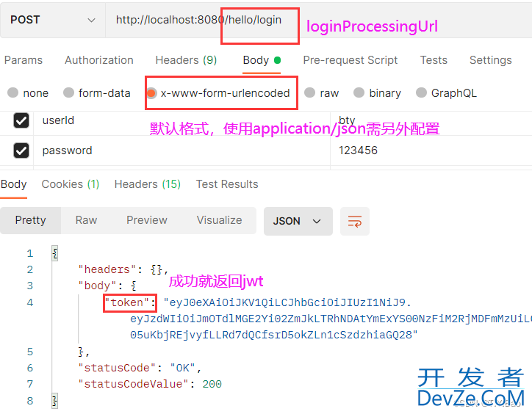This screenshot has height=414, width=532.
Task: Open the Headers (9) request tab
Action: (186, 60)
